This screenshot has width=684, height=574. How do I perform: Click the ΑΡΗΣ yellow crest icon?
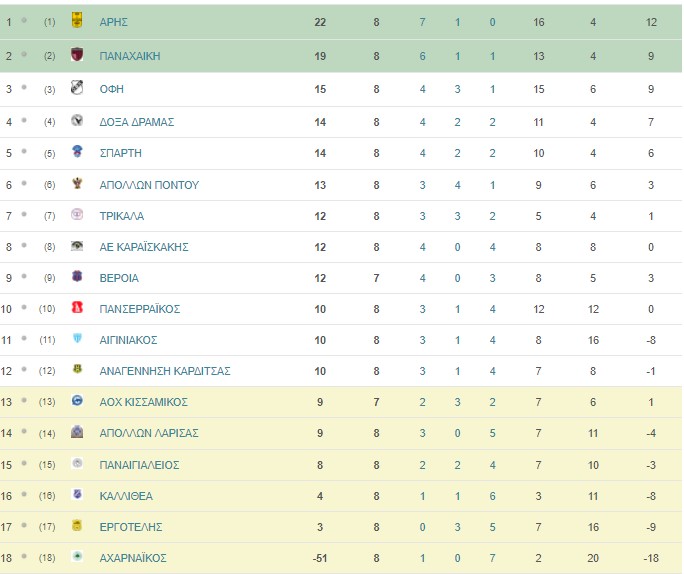coord(77,20)
